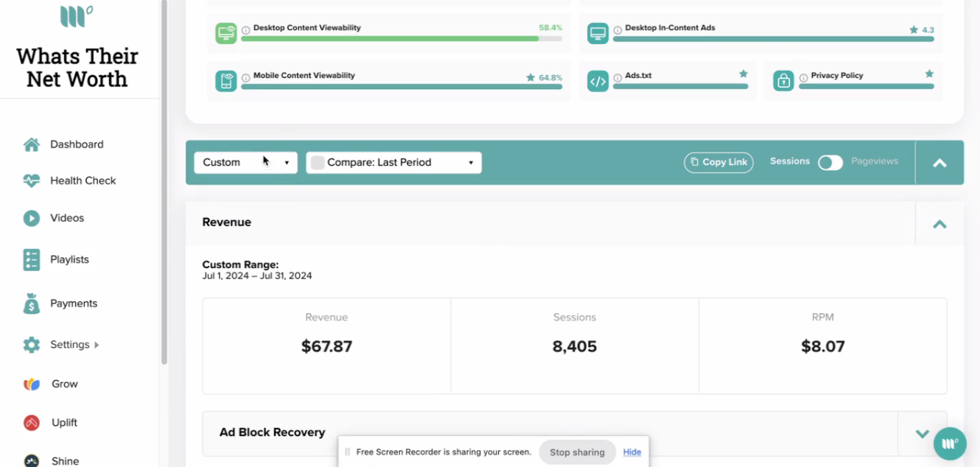Click info icon beside Mobile Content Viewability
980x467 pixels.
click(246, 77)
